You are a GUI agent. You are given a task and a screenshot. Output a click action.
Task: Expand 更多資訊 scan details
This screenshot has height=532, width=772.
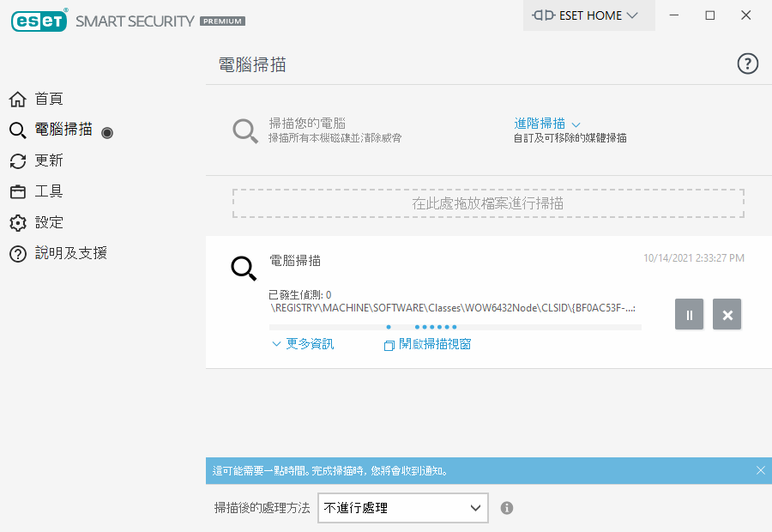click(302, 344)
